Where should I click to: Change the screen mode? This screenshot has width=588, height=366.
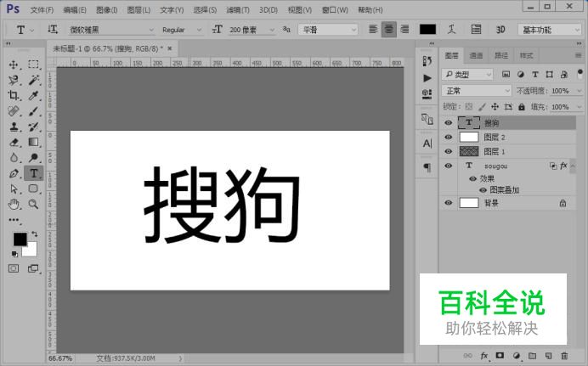[33, 268]
